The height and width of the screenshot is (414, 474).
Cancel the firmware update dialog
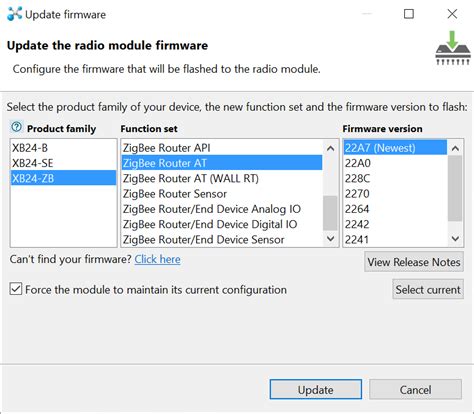point(415,389)
